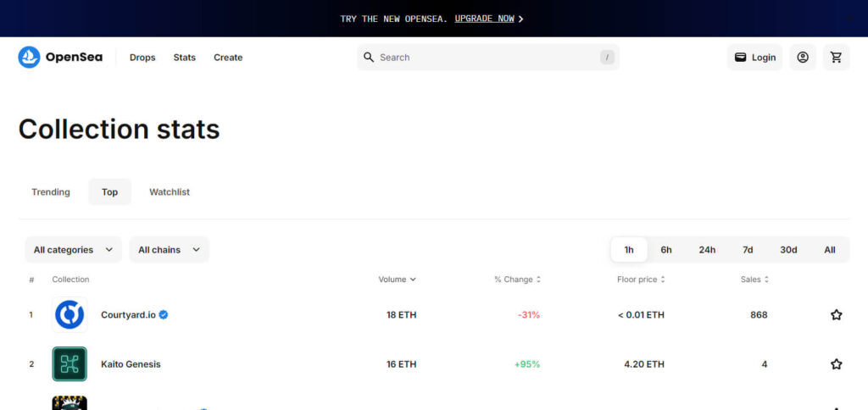Switch to the Trending tab
The image size is (868, 410).
tap(51, 192)
